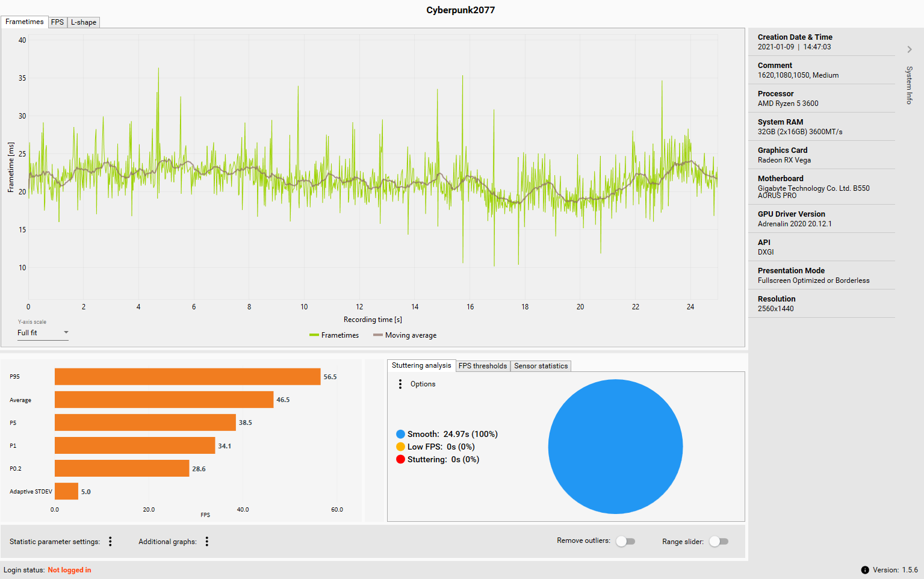924x579 pixels.
Task: Click the P0.2 value '28.6'
Action: click(x=199, y=469)
